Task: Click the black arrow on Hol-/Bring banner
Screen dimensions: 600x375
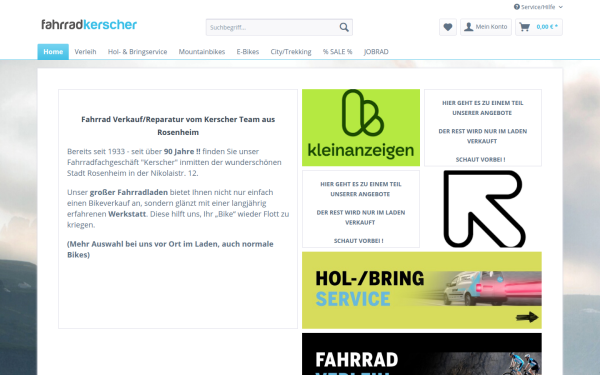Action: 527,317
